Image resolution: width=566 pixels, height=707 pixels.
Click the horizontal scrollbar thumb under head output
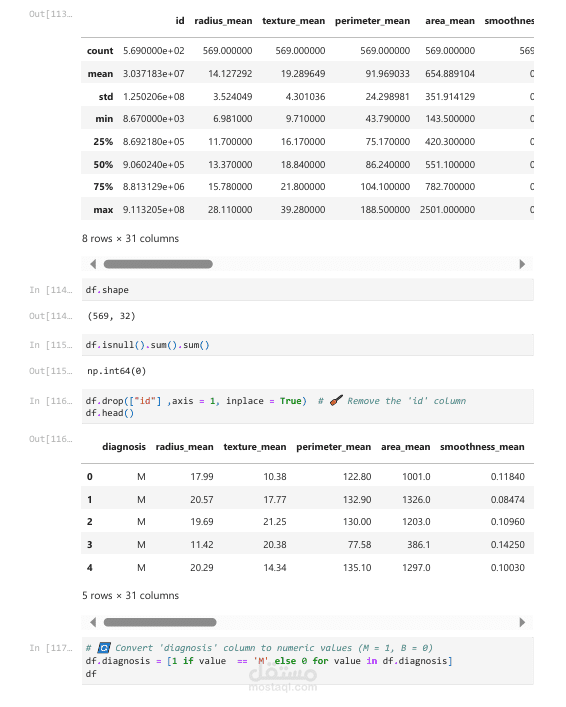pyautogui.click(x=160, y=622)
